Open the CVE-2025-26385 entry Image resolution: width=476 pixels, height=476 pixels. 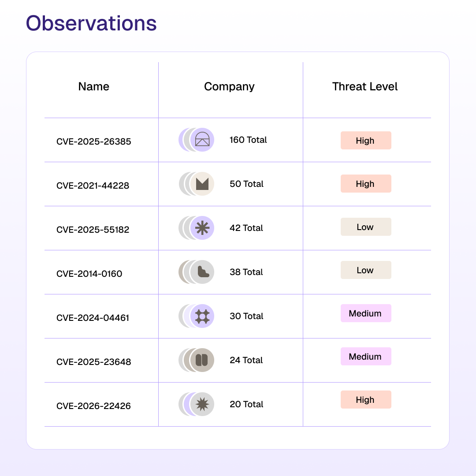(94, 141)
